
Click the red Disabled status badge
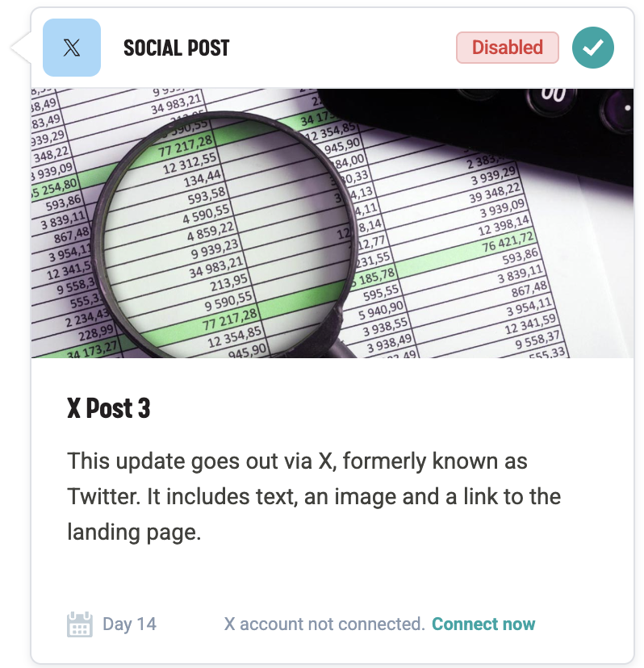pos(507,48)
